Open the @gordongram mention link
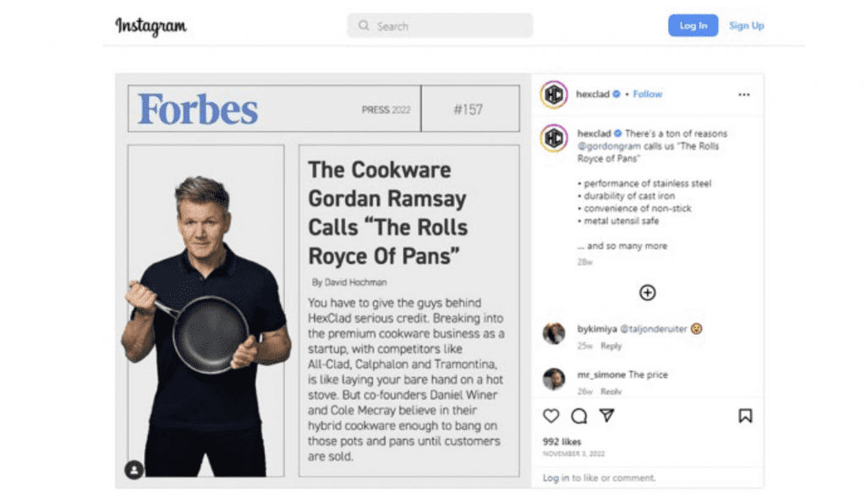This screenshot has width=866, height=504. pyautogui.click(x=609, y=146)
